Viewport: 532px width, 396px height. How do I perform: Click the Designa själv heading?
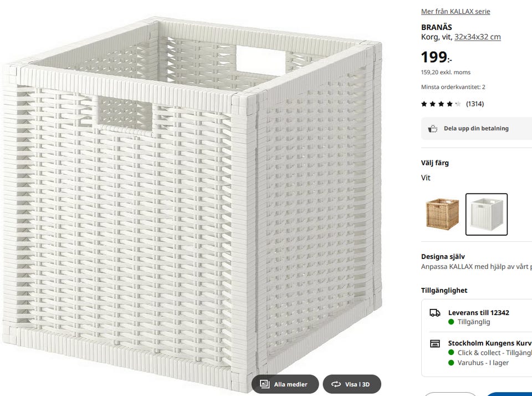tap(443, 257)
